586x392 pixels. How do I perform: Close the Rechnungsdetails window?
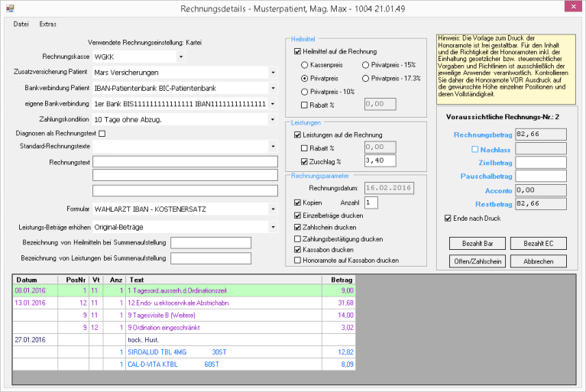(574, 6)
